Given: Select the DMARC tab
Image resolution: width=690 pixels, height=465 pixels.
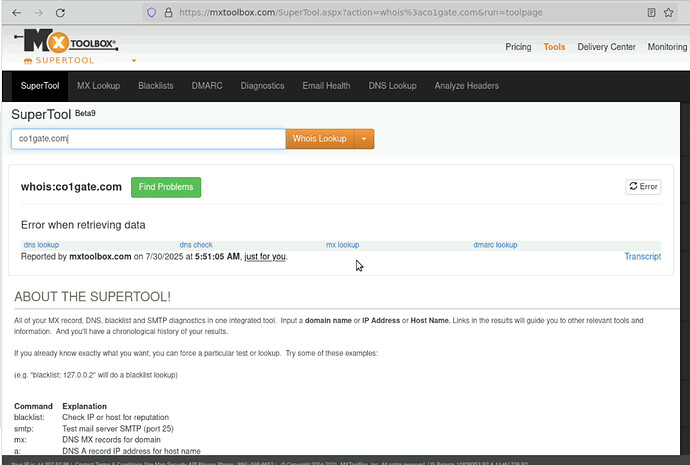Looking at the screenshot, I should pyautogui.click(x=207, y=86).
